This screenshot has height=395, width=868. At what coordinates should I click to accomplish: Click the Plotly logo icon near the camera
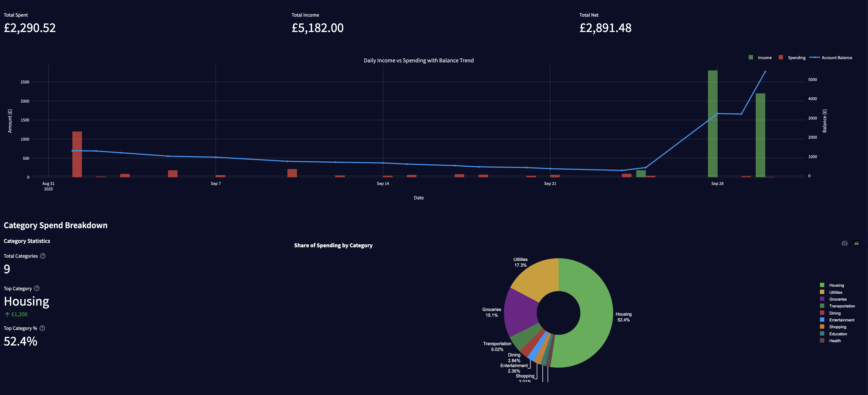(856, 243)
